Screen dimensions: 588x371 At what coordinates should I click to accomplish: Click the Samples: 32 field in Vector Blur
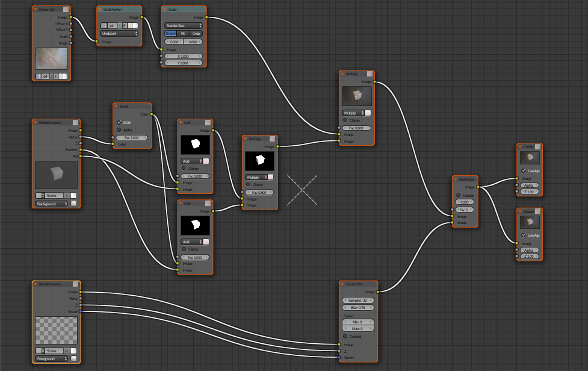click(x=358, y=300)
